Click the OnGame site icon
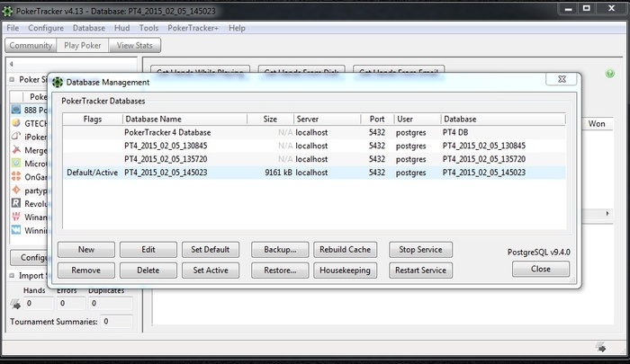Screen dimensions: 630x364 point(17,177)
